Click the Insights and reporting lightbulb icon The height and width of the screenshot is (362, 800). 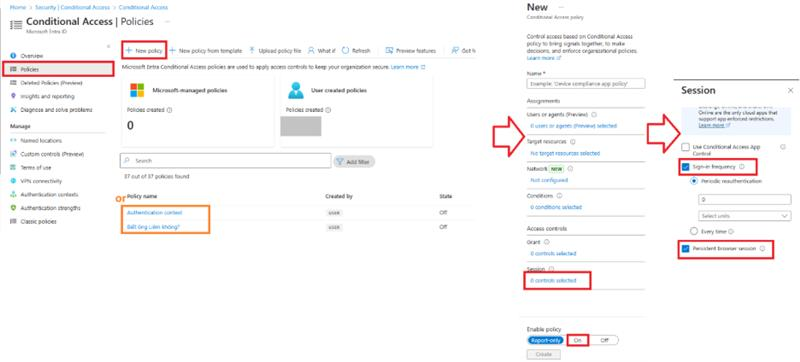tap(13, 96)
